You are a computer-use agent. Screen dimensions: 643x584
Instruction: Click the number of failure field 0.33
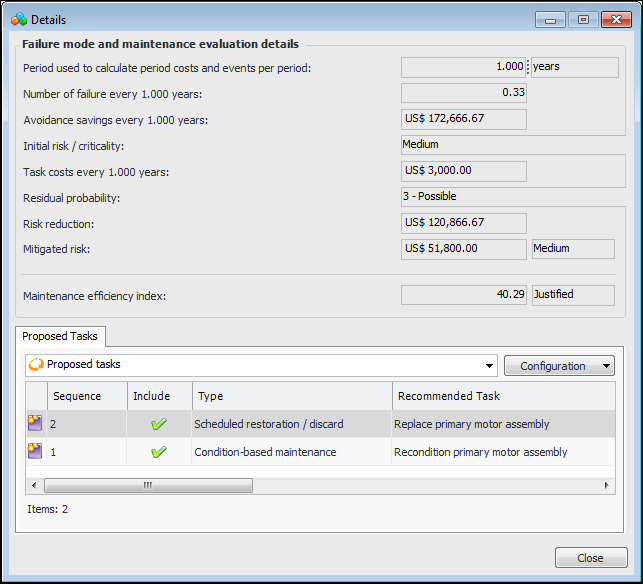point(464,93)
